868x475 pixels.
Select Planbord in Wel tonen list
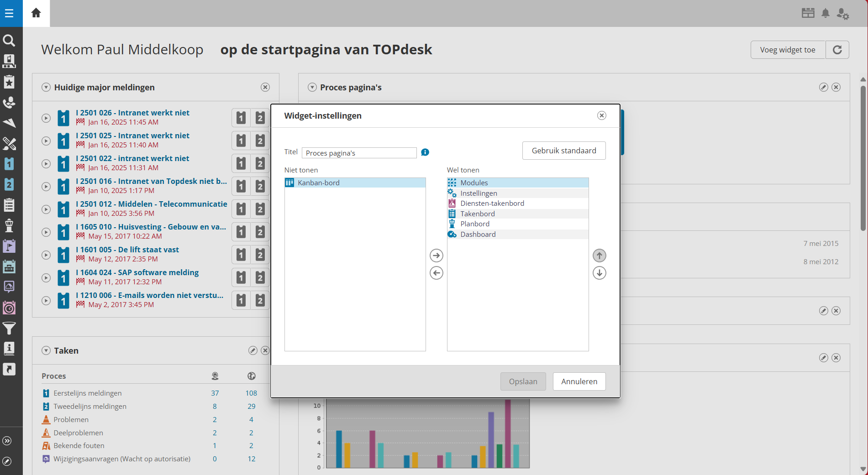[x=475, y=224]
